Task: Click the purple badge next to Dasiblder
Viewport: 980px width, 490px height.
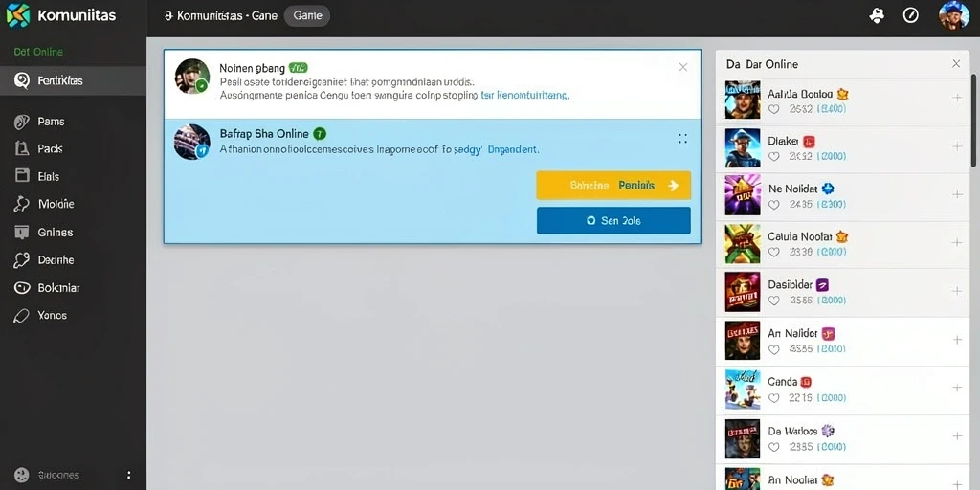Action: click(x=822, y=285)
